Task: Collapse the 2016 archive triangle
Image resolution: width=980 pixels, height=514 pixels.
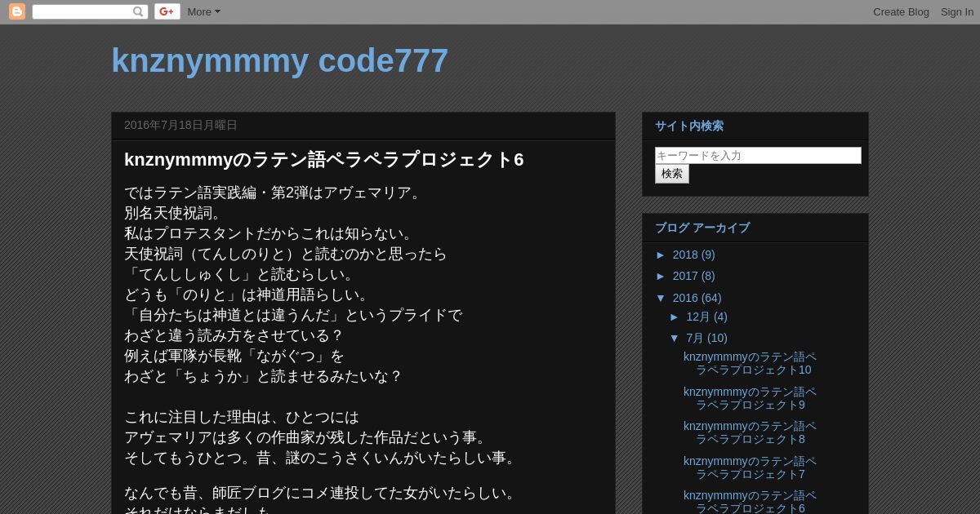Action: [661, 298]
